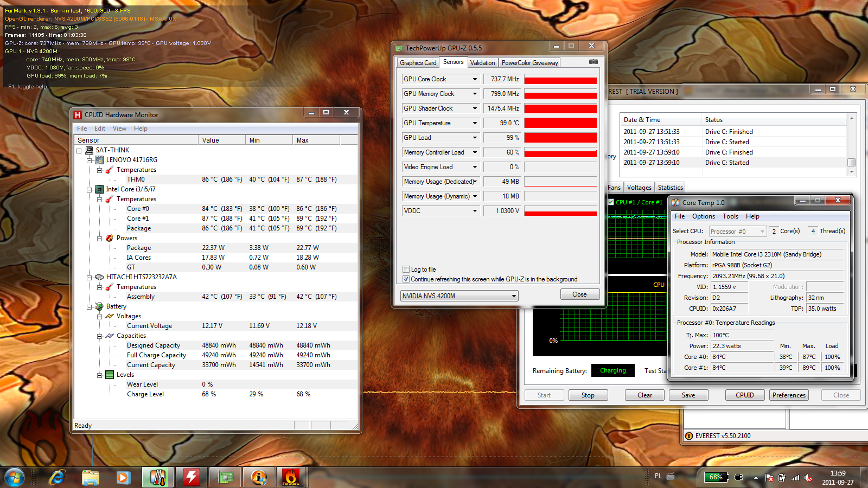Click GPU Load red graph bar
Screen dimensions: 868x488
click(x=560, y=138)
